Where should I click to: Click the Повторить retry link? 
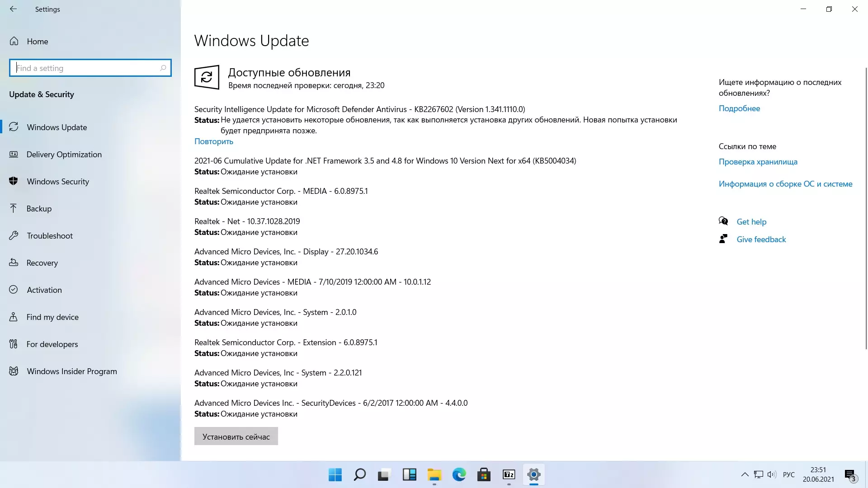(x=214, y=141)
